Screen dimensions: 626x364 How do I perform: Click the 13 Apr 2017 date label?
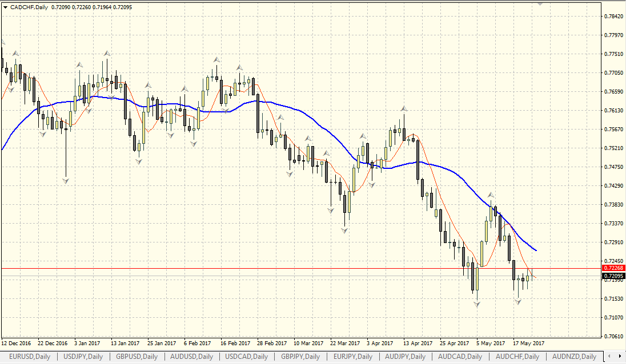[418, 343]
